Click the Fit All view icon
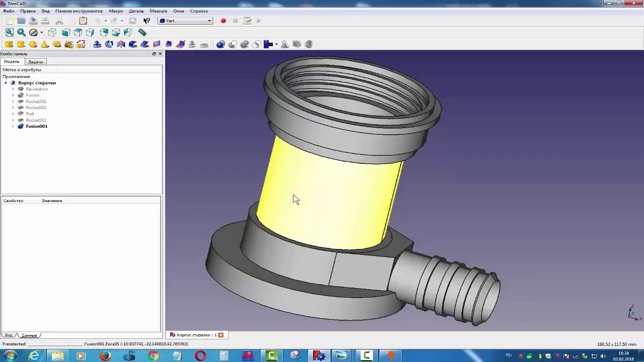 pyautogui.click(x=9, y=32)
